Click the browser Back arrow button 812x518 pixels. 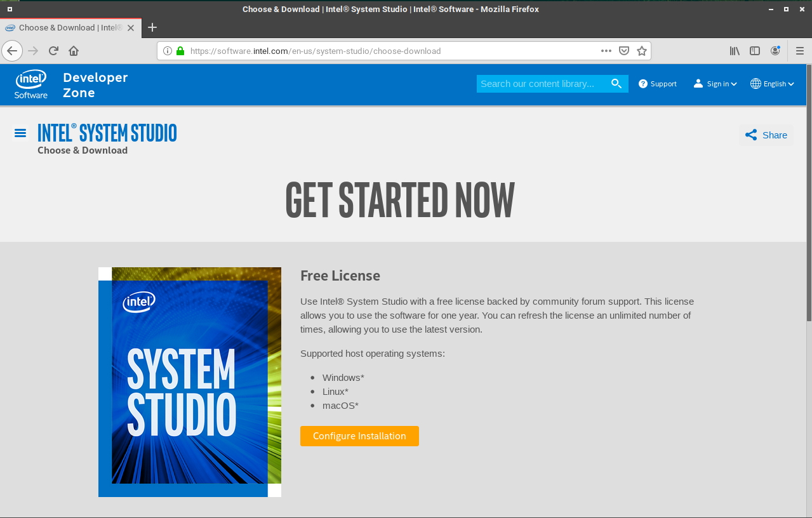[x=12, y=51]
